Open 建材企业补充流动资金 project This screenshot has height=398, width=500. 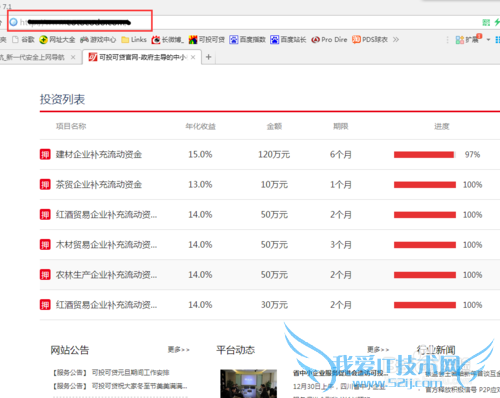click(99, 154)
